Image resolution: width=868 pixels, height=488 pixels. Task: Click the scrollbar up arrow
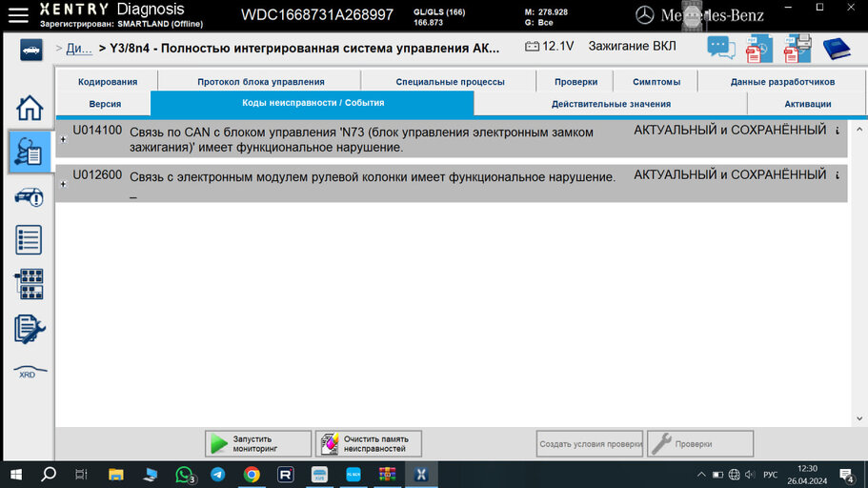[859, 129]
